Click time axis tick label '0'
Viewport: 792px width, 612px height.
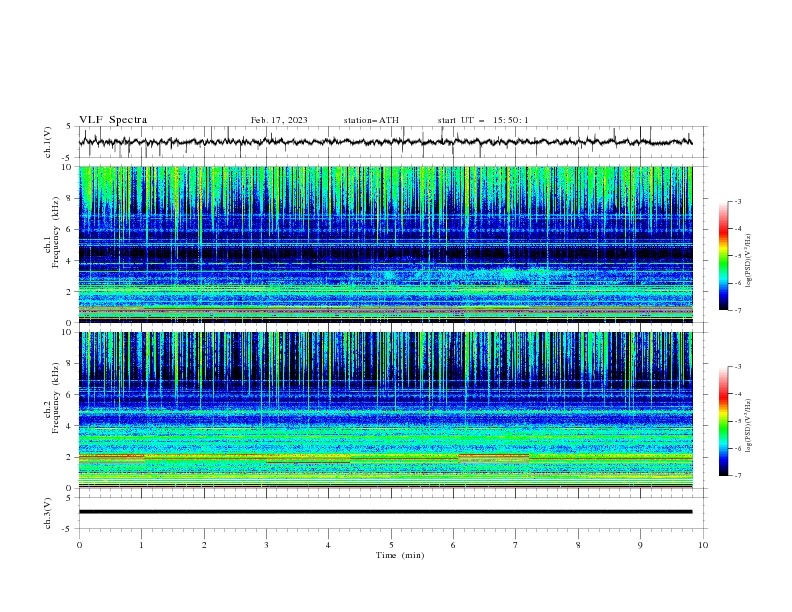(x=79, y=545)
